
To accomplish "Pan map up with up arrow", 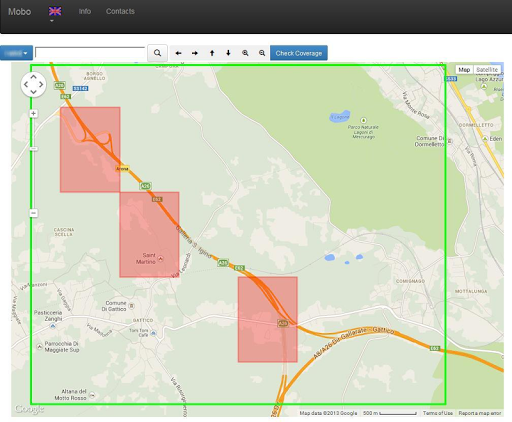I will (212, 53).
